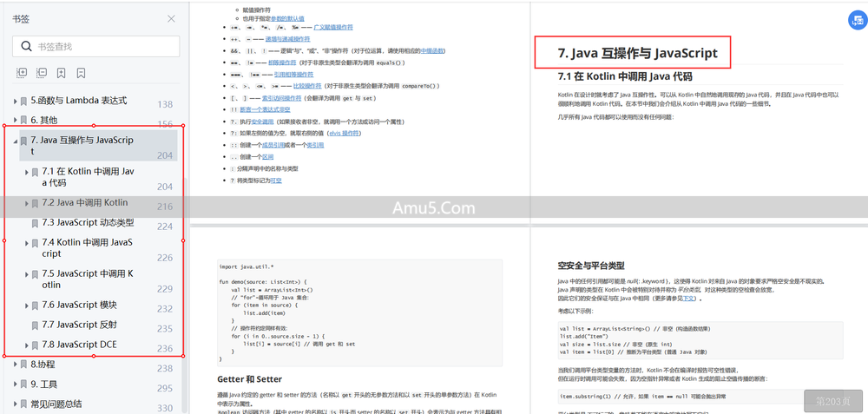This screenshot has height=414, width=868.
Task: Open the 可空 link
Action: coord(276,181)
